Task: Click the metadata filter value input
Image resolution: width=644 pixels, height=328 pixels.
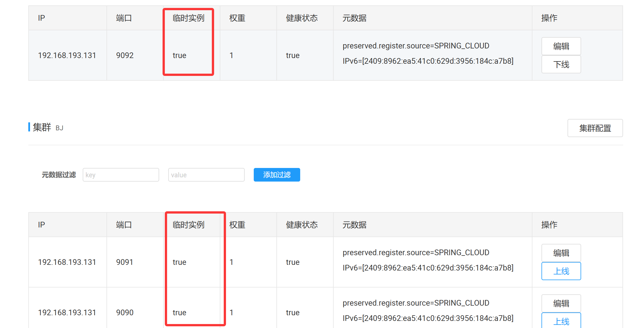Action: tap(206, 175)
